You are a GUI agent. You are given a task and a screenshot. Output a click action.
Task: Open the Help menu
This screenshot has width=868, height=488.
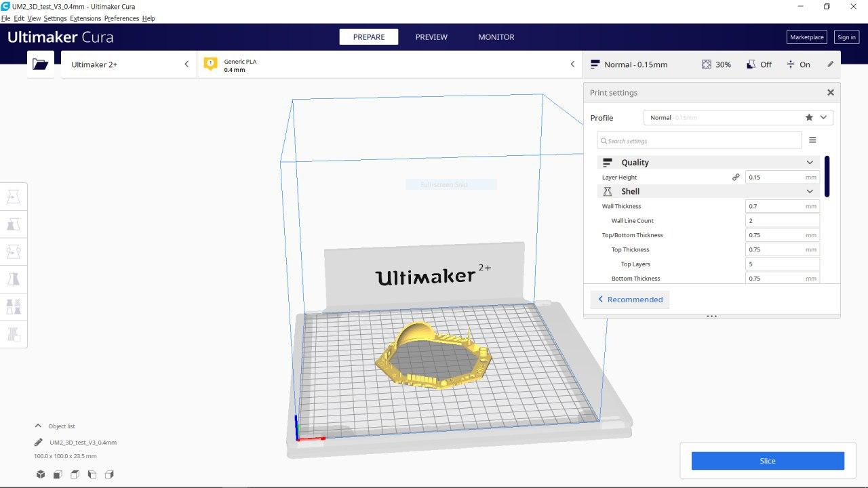[149, 18]
